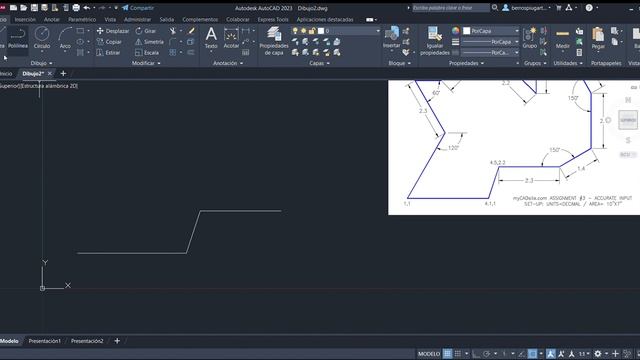Open the PorCapa color dropdown
This screenshot has height=360, width=640.
click(x=517, y=31)
